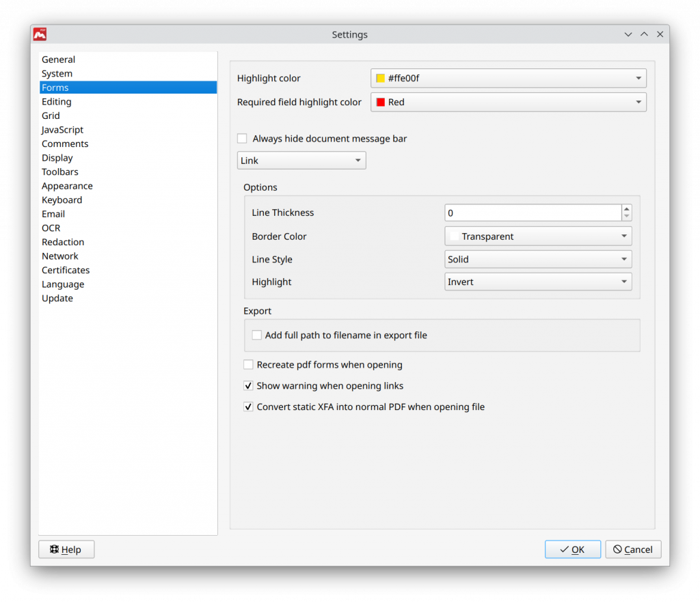700x602 pixels.
Task: Increment Line Thickness with the up arrow
Action: (626, 208)
